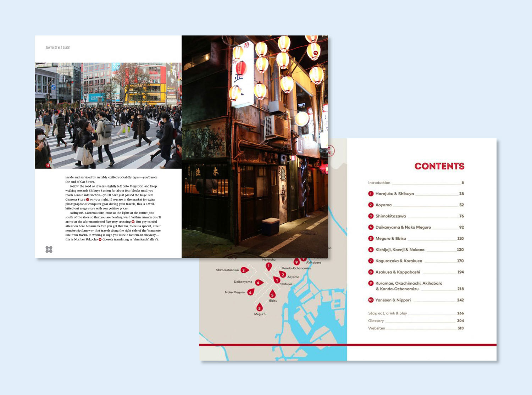Image resolution: width=532 pixels, height=395 pixels.
Task: Click the red 19 marker on the lantern photo
Action: (316, 53)
